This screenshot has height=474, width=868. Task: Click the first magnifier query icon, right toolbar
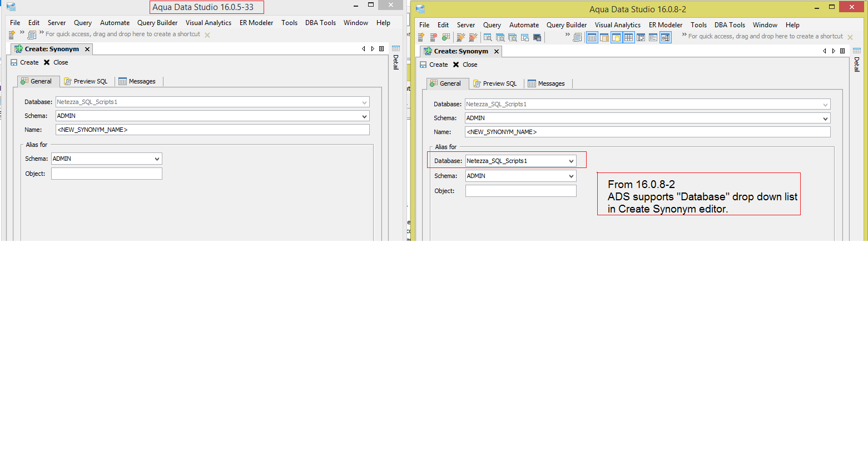coord(488,37)
